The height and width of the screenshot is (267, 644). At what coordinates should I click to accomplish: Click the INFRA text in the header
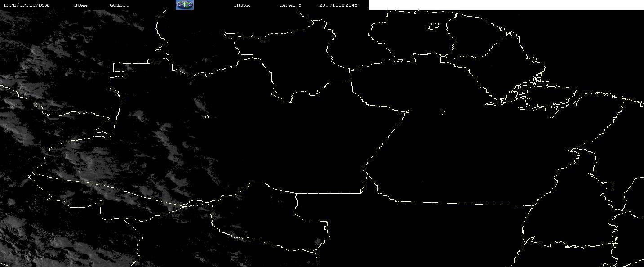click(x=242, y=5)
